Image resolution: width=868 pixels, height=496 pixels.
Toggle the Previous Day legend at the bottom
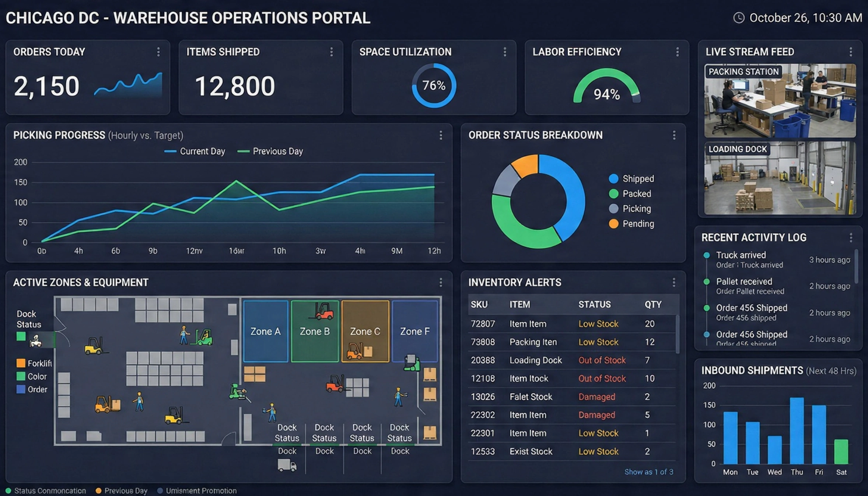coord(122,490)
